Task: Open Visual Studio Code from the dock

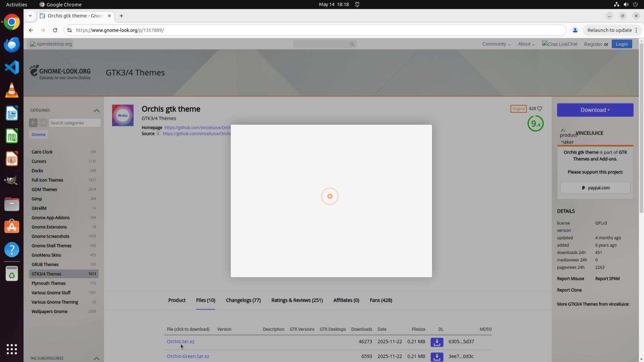Action: point(11,68)
